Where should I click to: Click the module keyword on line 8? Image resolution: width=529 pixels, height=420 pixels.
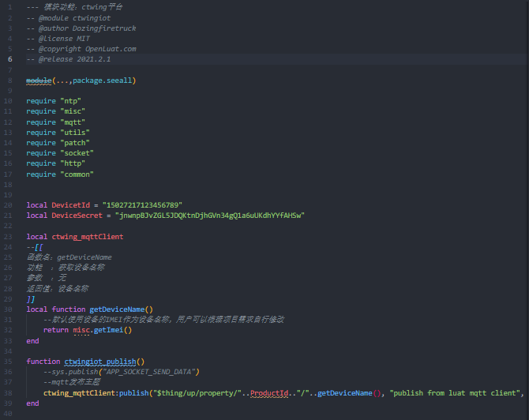click(39, 81)
